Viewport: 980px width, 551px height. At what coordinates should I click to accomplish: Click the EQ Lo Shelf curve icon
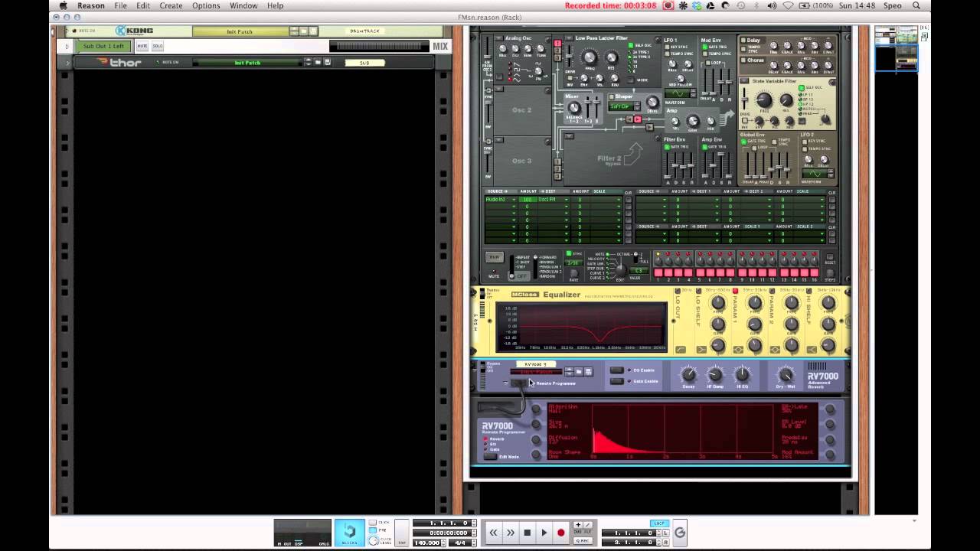click(x=701, y=350)
